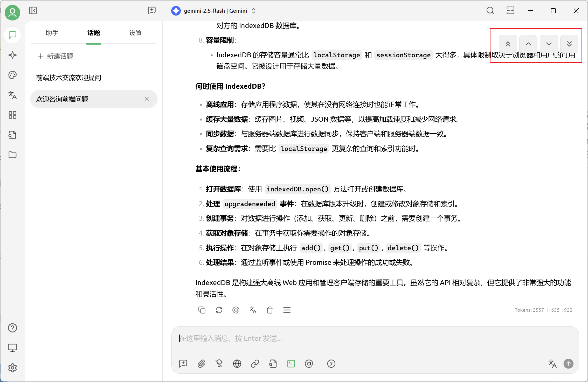588x382 pixels.
Task: Open the translate page from sidebar
Action: tap(12, 95)
